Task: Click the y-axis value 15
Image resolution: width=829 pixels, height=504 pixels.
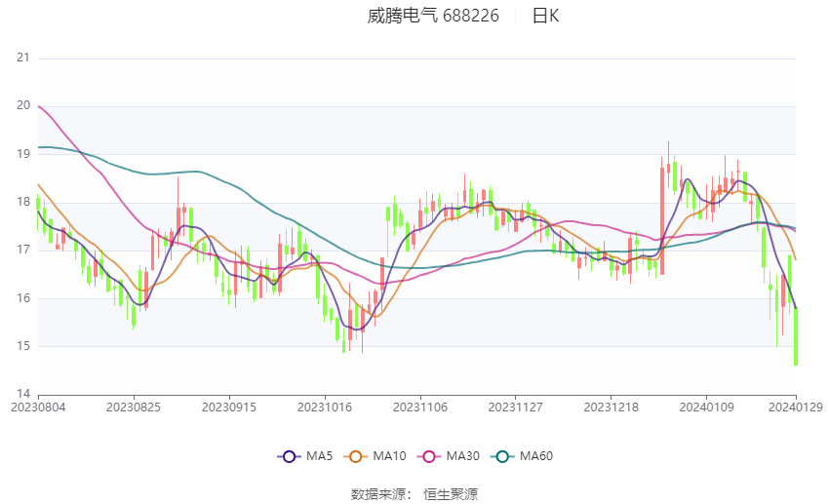Action: click(x=23, y=346)
